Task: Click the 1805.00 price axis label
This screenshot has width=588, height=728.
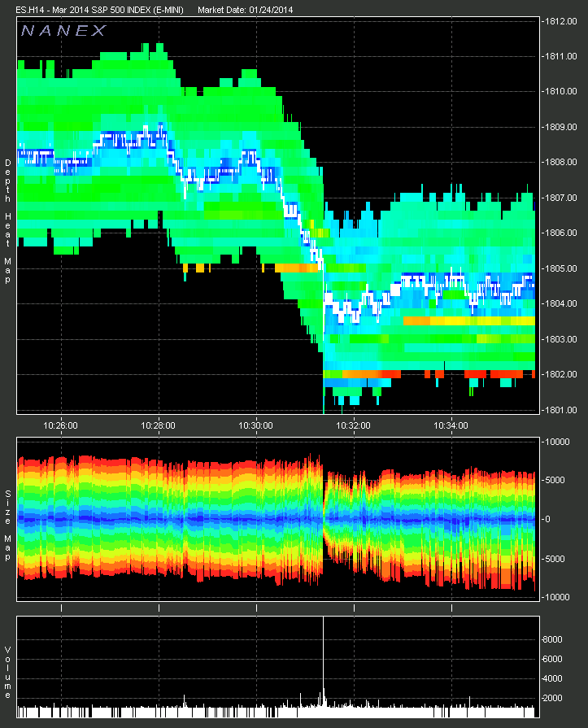Action: [560, 268]
